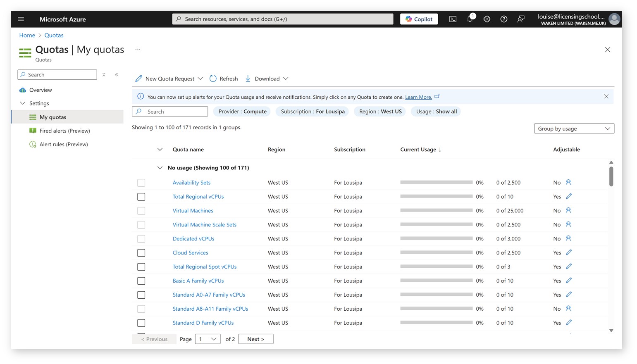Image resolution: width=637 pixels, height=364 pixels.
Task: Open the Copilot assistant
Action: [x=418, y=19]
